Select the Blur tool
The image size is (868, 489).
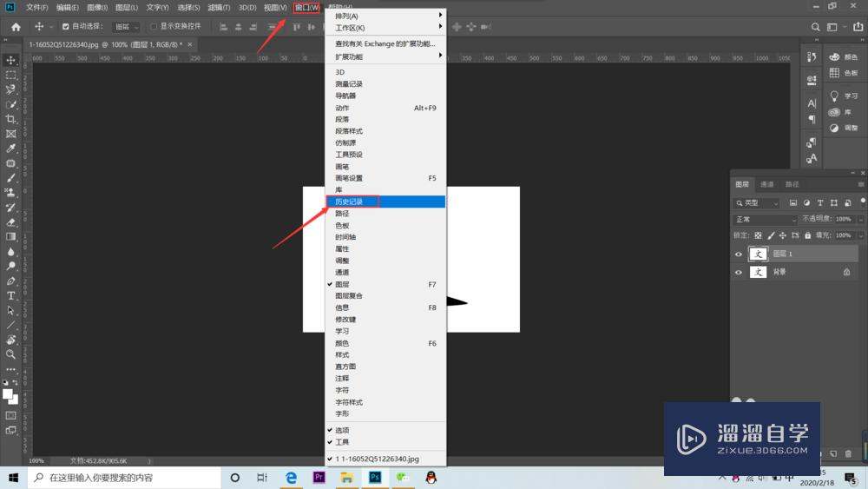tap(10, 251)
